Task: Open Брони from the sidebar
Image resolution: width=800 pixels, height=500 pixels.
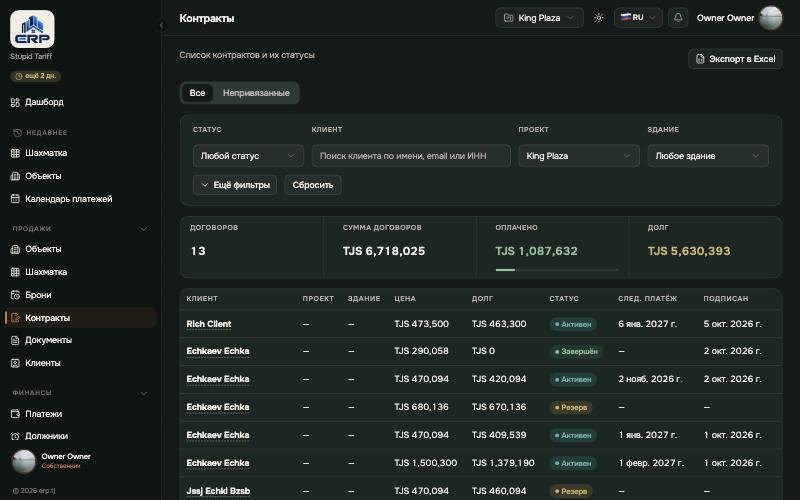Action: pyautogui.click(x=38, y=295)
